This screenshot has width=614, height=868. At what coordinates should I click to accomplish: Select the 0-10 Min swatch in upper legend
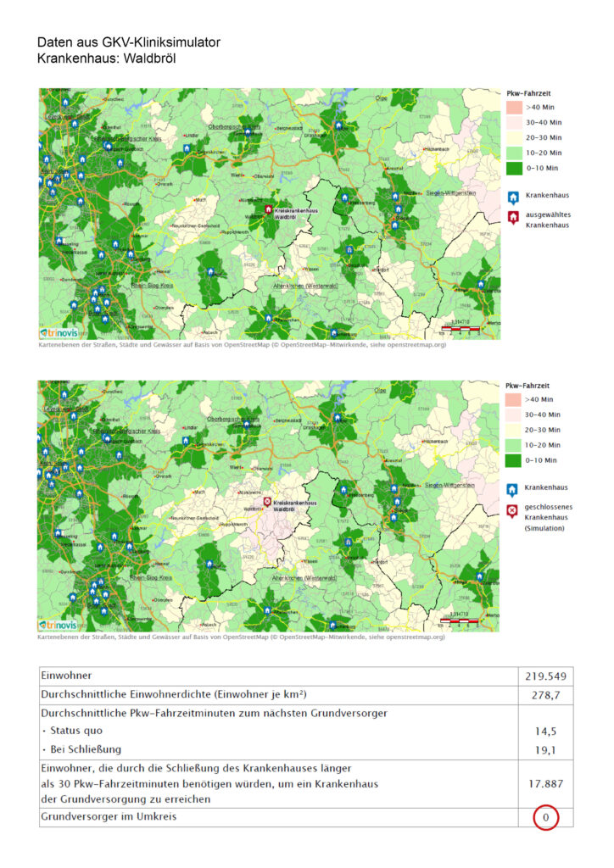(514, 168)
